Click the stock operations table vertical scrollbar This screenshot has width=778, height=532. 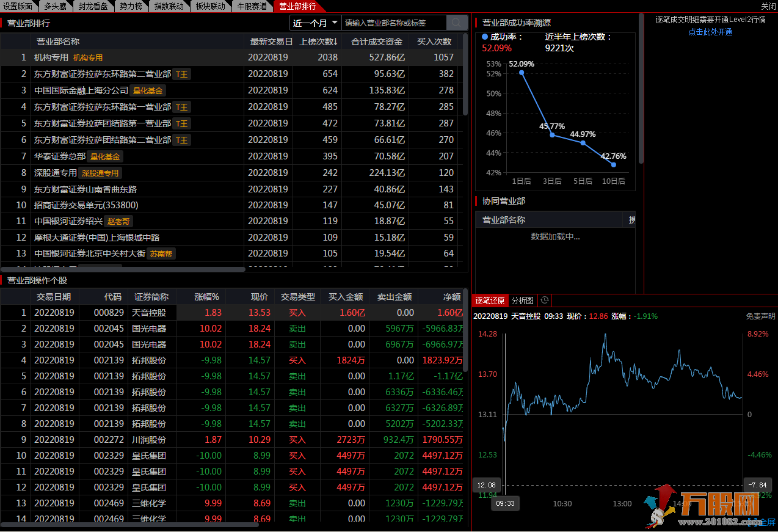(x=465, y=330)
